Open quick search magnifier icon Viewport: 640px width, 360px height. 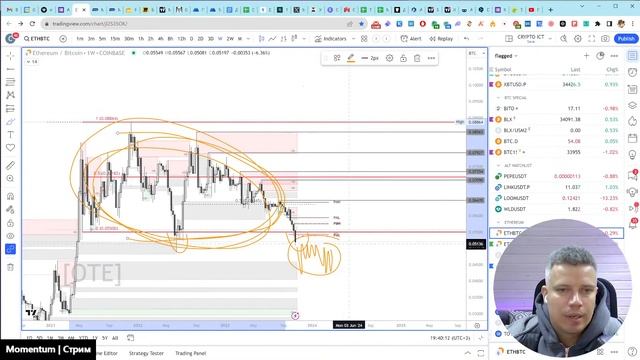pos(563,38)
